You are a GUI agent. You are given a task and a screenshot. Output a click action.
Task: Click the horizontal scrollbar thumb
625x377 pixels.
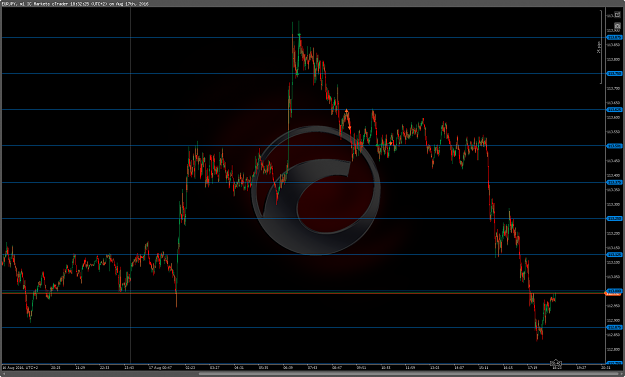click(x=408, y=374)
